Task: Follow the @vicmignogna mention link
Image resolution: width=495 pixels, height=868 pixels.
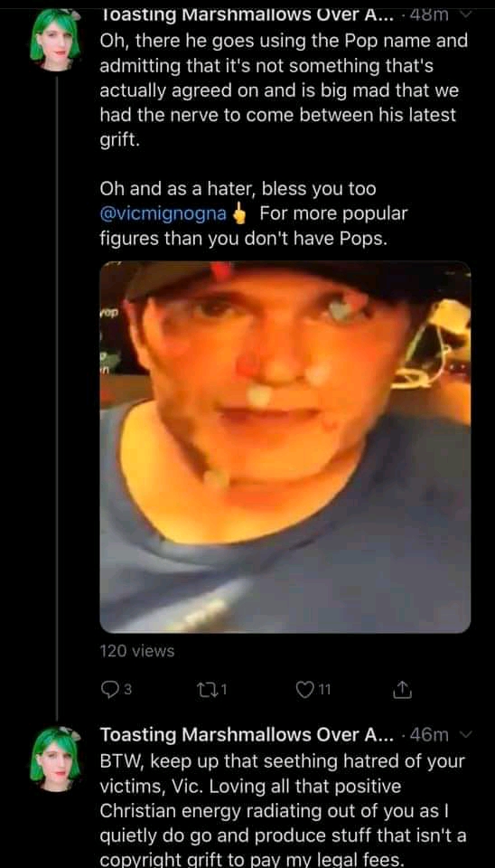Action: tap(163, 214)
